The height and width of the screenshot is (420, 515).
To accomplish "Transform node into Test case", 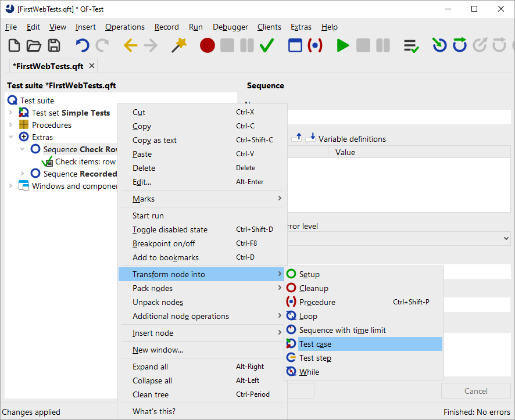I will point(364,344).
